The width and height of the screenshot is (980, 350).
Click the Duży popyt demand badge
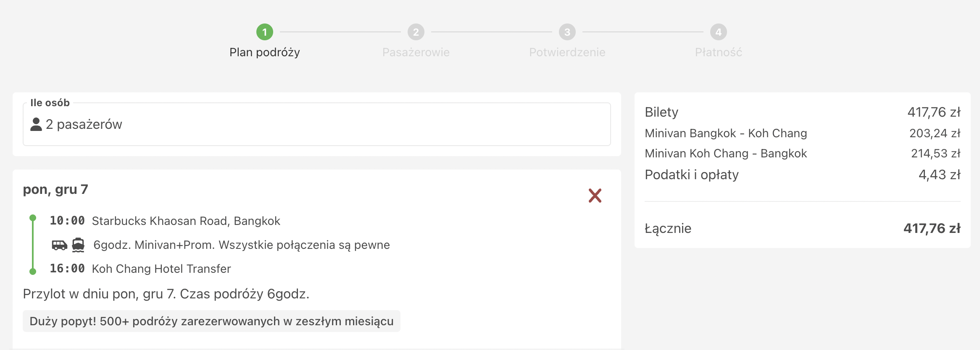[211, 321]
